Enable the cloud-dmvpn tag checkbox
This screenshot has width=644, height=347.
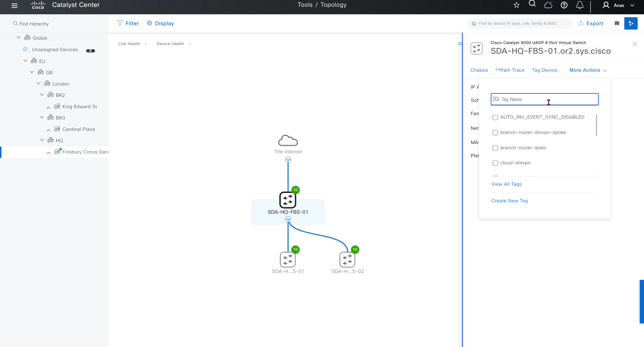point(495,163)
